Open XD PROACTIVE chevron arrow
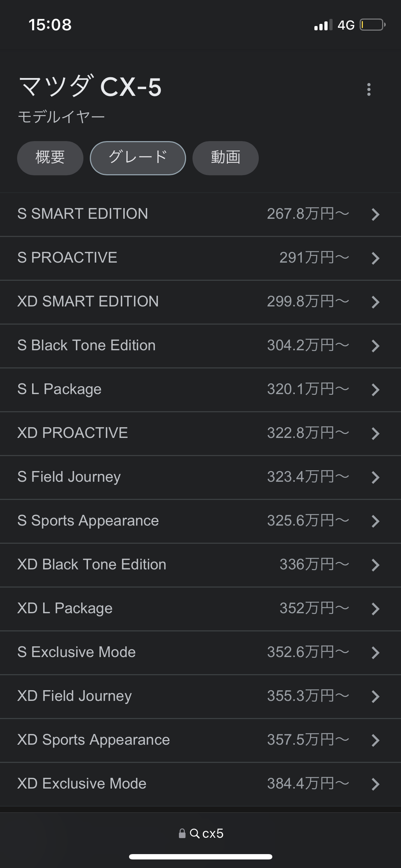The image size is (401, 868). (375, 434)
